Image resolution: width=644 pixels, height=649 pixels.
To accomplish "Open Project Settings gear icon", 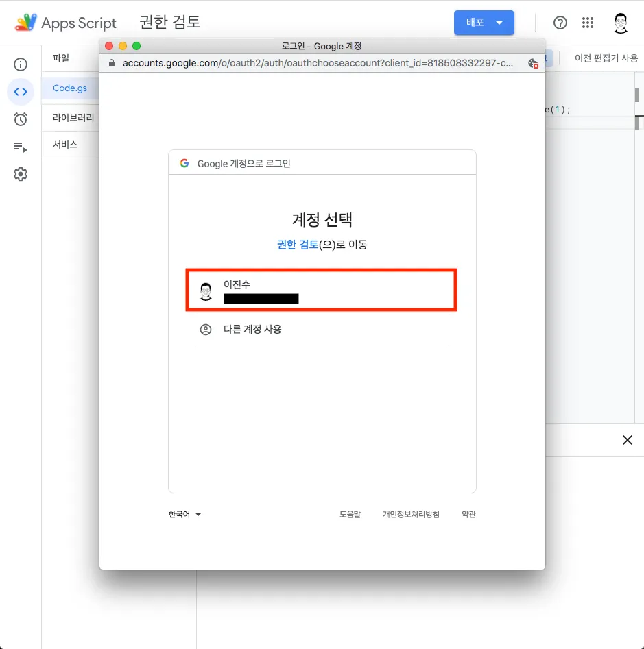I will pos(21,174).
